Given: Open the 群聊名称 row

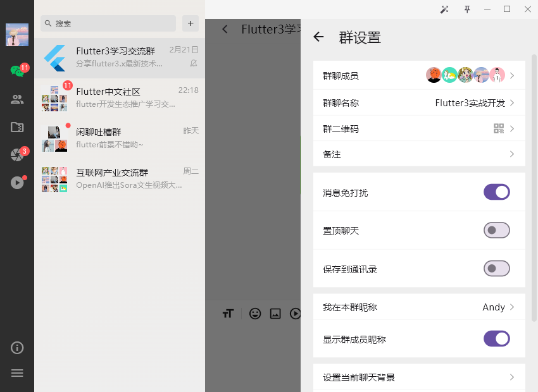Looking at the screenshot, I should click(419, 103).
